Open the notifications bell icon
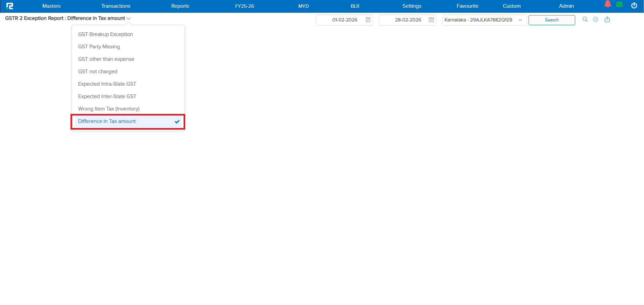644x305 pixels. [608, 4]
